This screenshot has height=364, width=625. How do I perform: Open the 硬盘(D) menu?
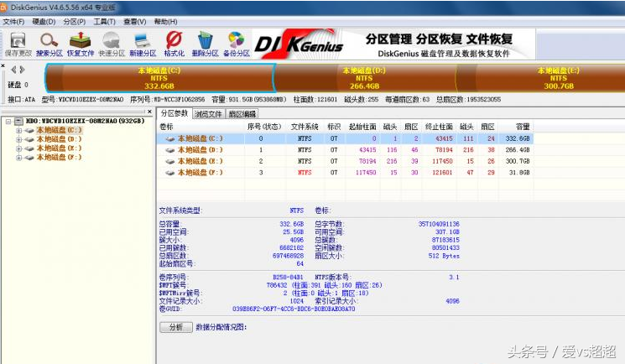pos(44,22)
